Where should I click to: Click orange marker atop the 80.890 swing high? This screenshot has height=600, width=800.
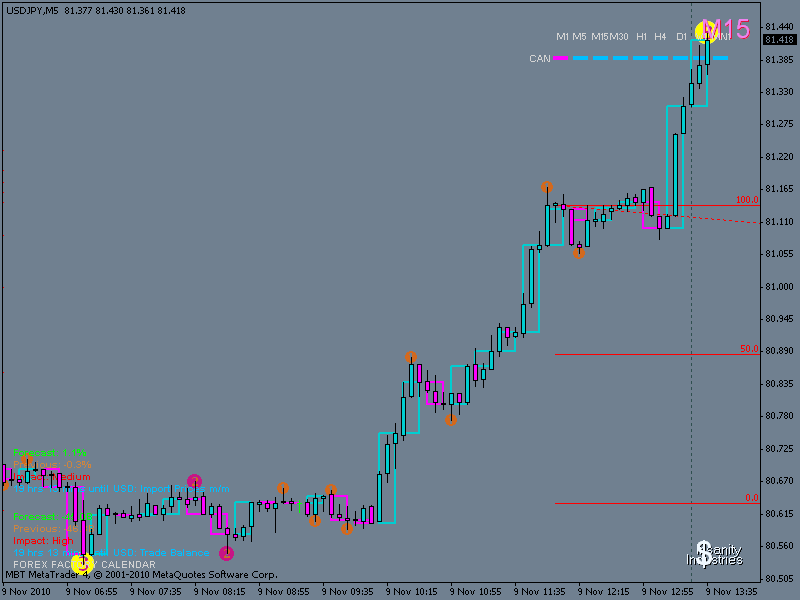pos(411,357)
